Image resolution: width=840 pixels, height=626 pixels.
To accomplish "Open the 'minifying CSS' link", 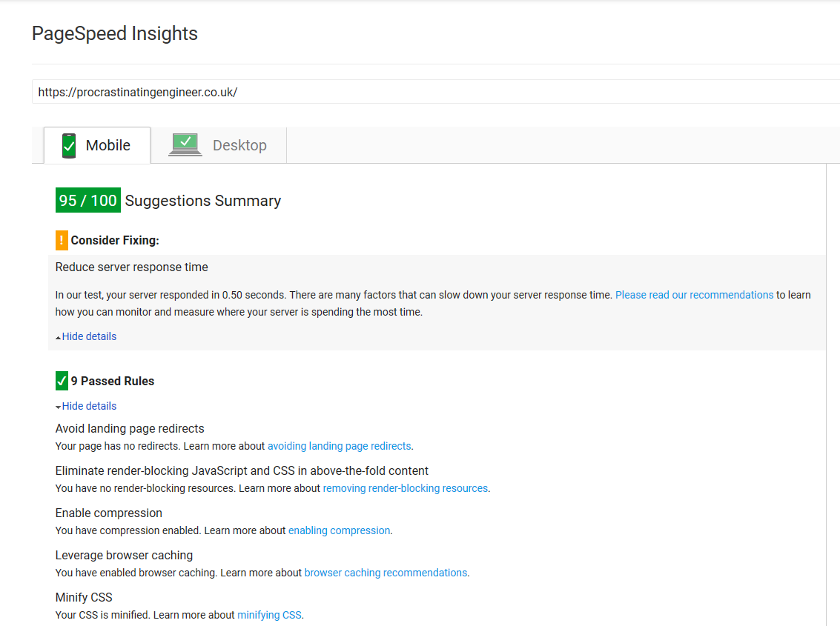I will 269,615.
